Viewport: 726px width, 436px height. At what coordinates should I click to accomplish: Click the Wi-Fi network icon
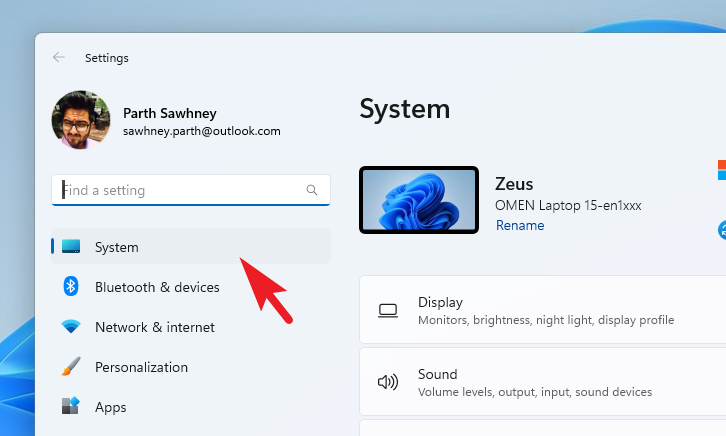71,327
